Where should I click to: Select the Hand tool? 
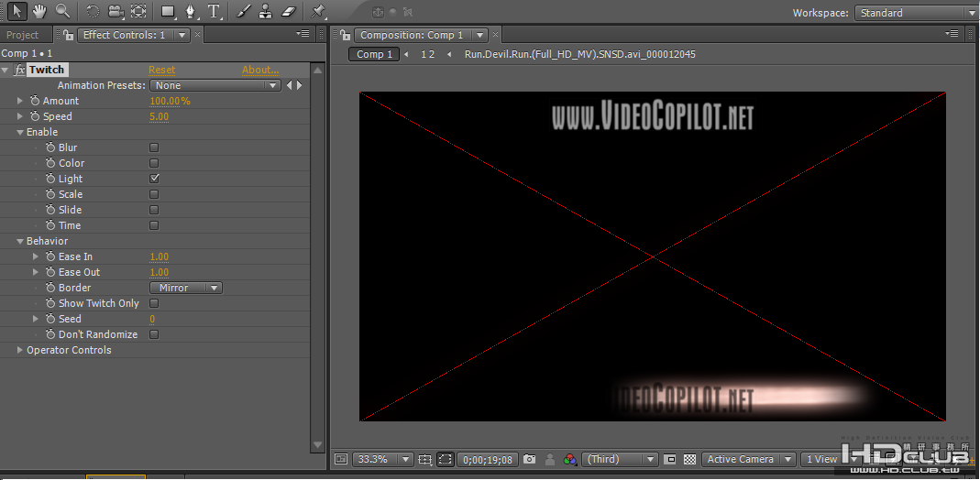tap(39, 11)
